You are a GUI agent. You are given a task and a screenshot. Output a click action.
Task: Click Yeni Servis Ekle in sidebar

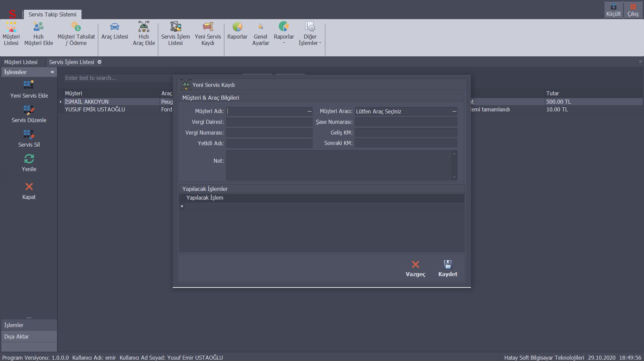[x=29, y=89]
